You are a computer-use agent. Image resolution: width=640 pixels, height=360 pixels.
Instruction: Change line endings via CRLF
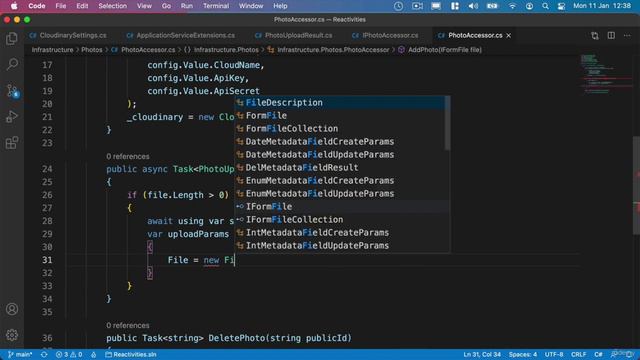(578, 354)
